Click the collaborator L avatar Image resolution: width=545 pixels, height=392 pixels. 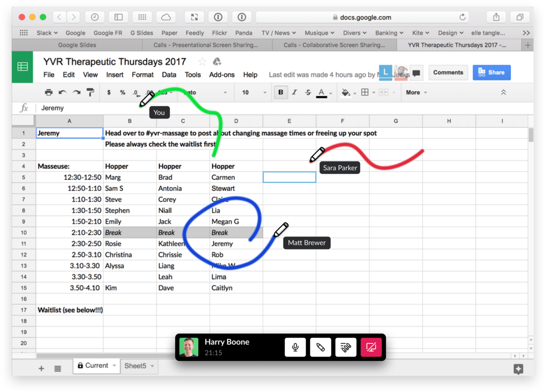click(386, 72)
